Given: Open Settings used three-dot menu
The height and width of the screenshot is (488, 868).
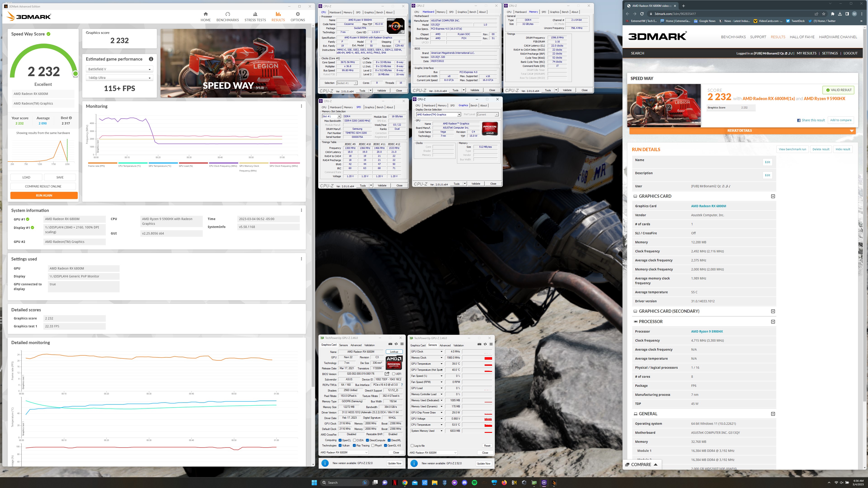Looking at the screenshot, I should click(301, 259).
